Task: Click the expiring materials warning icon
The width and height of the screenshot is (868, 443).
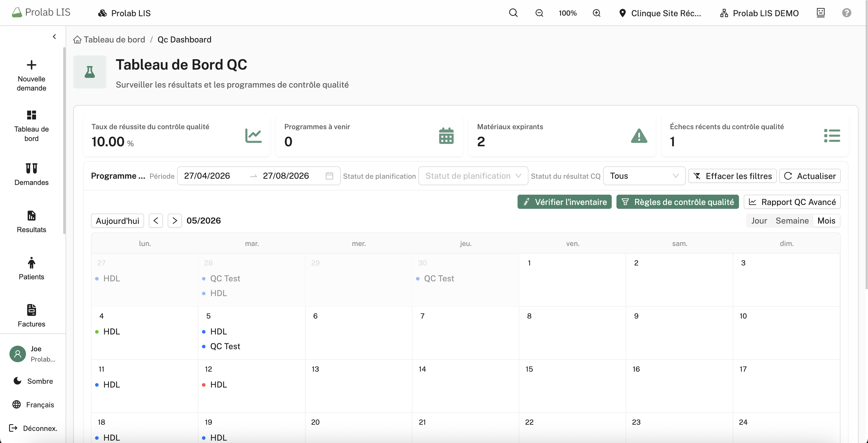Action: click(x=639, y=136)
